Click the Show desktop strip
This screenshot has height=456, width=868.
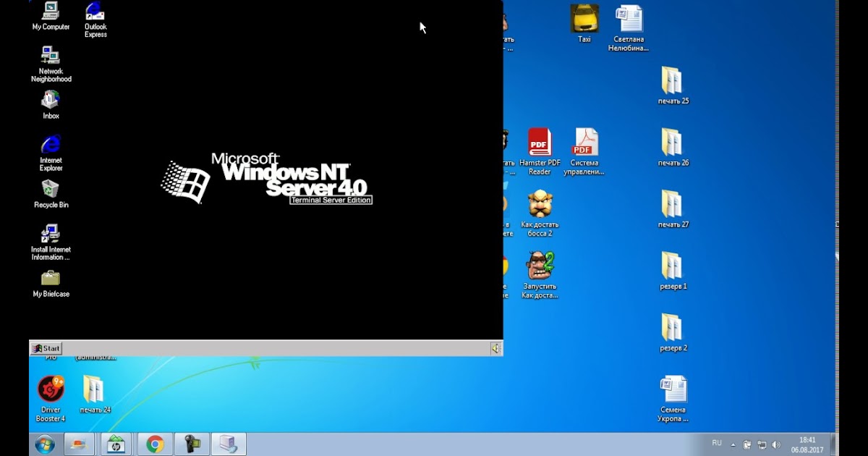[x=834, y=444]
